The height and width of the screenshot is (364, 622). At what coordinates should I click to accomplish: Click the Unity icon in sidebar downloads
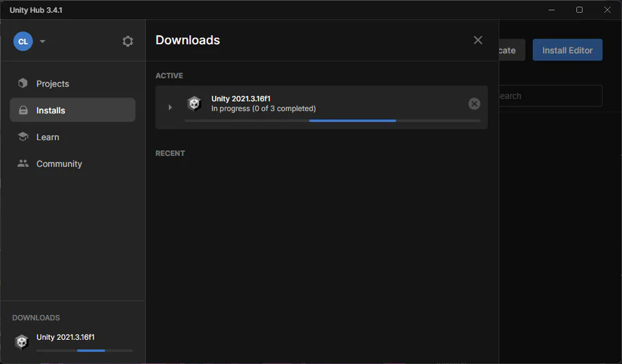[x=22, y=341]
